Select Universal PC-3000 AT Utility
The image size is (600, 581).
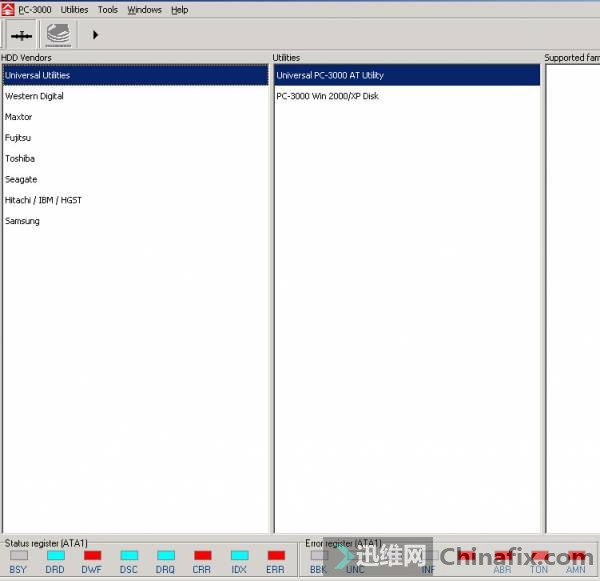point(407,75)
